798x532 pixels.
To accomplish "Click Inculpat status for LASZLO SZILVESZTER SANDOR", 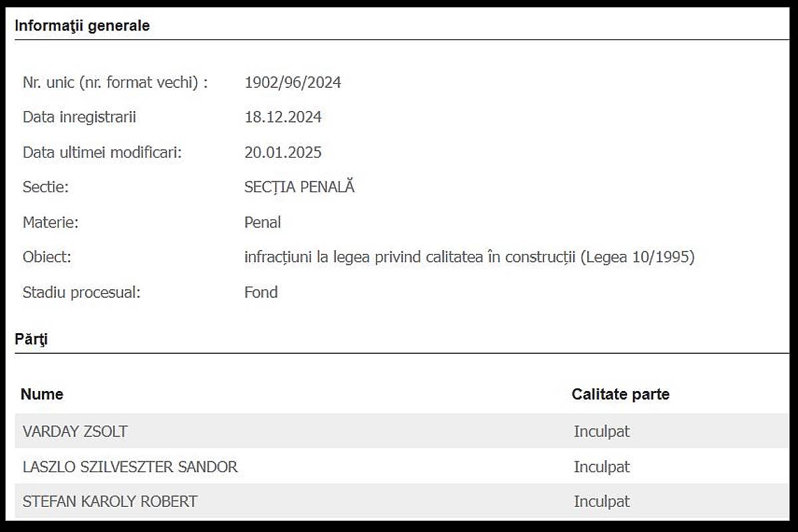I will [601, 467].
